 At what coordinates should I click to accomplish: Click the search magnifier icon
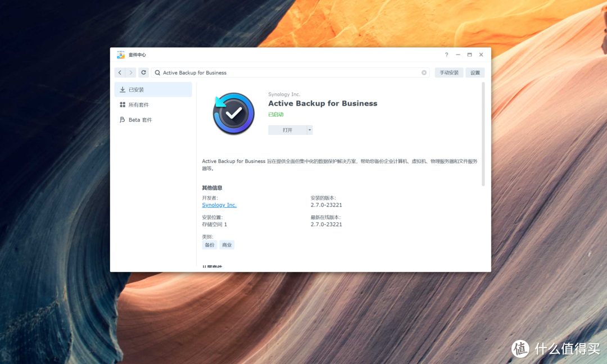point(157,72)
